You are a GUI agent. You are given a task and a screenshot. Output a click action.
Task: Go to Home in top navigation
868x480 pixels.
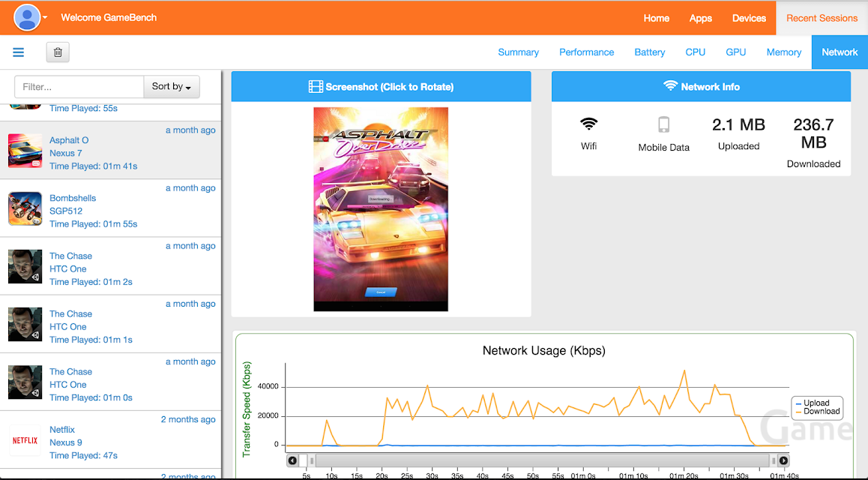656,18
